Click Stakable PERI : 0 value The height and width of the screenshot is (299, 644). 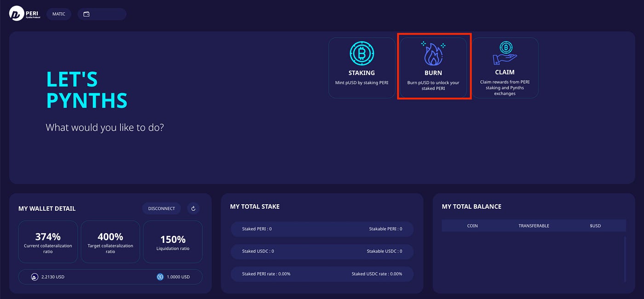pos(385,229)
